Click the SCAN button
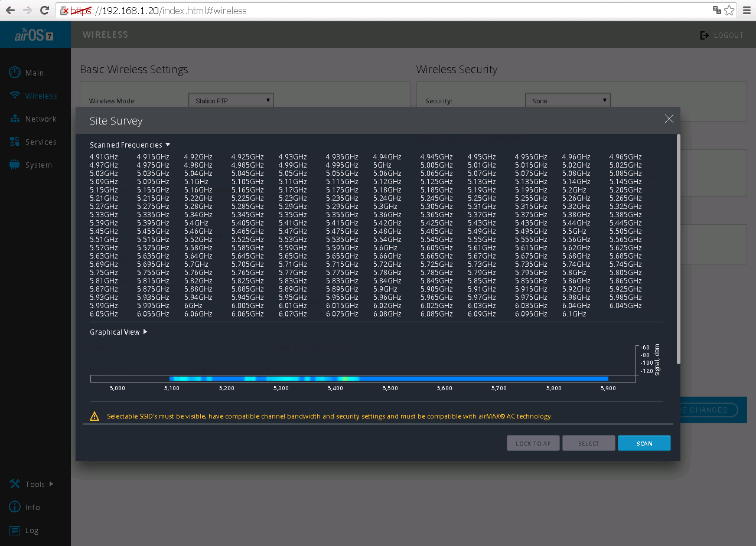Image resolution: width=756 pixels, height=546 pixels. [x=644, y=443]
